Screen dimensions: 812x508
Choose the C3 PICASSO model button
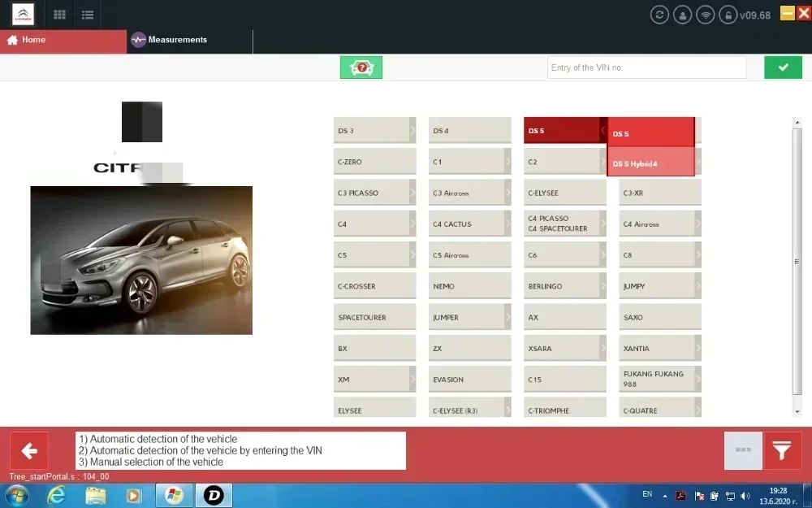click(x=375, y=193)
